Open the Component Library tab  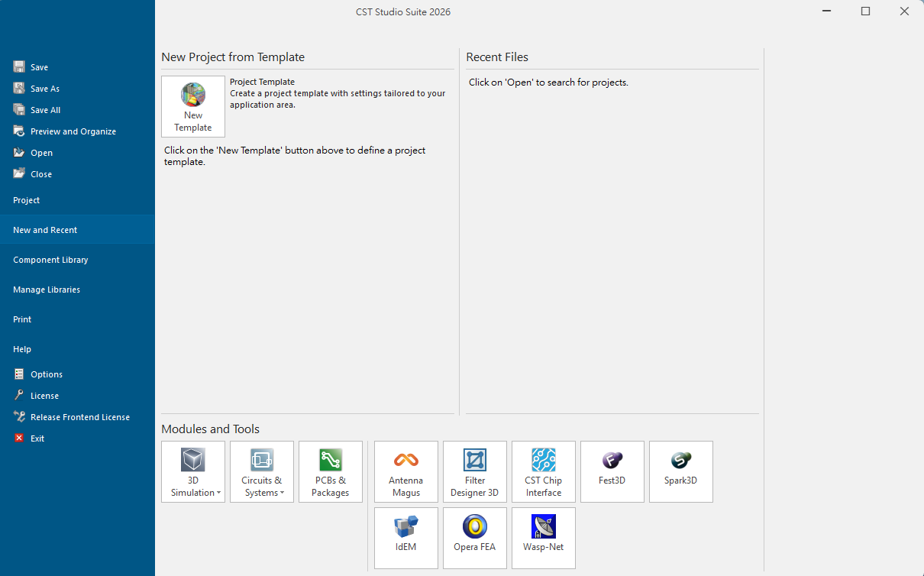coord(77,260)
